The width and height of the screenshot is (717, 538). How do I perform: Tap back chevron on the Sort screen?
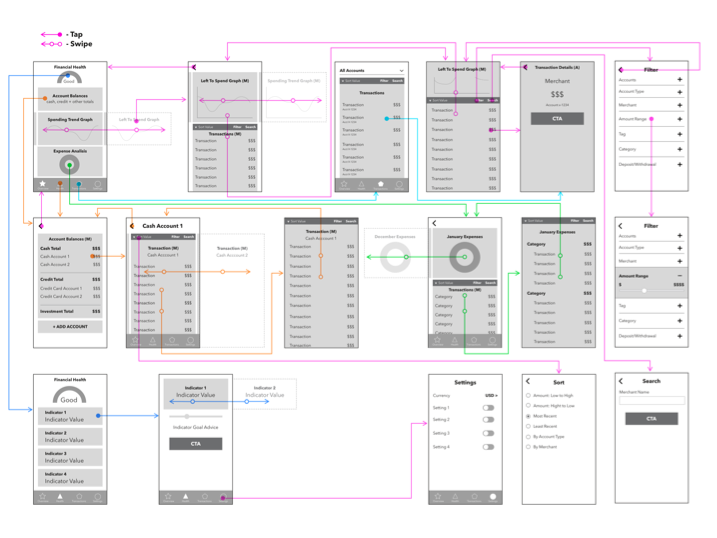[x=528, y=381]
